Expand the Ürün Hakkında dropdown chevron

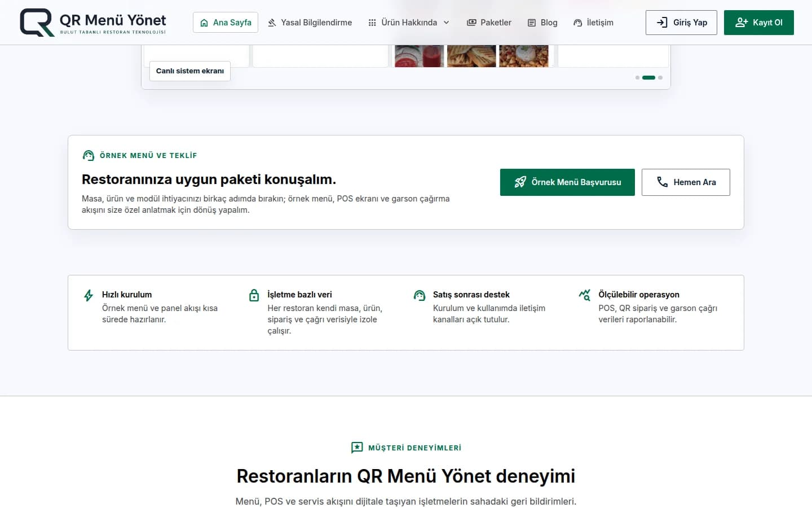pyautogui.click(x=447, y=23)
